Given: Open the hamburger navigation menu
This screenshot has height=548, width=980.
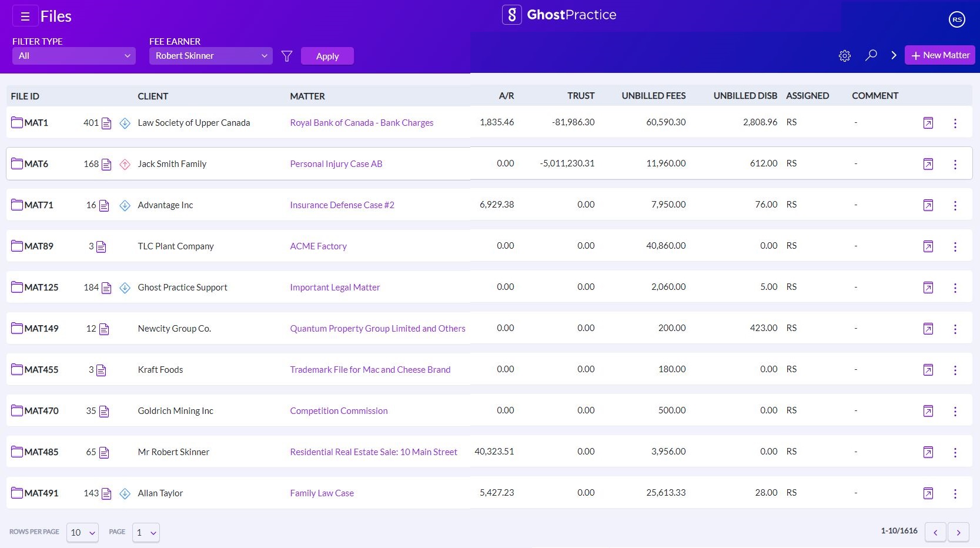Looking at the screenshot, I should [x=25, y=16].
